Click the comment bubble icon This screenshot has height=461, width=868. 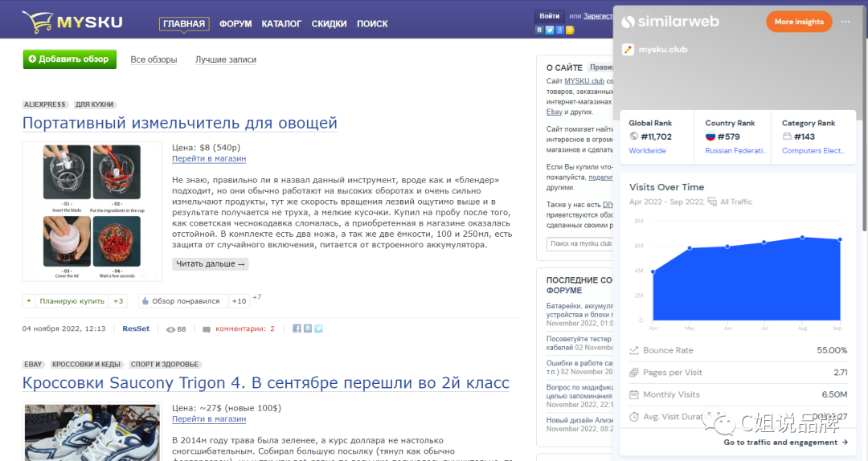pyautogui.click(x=207, y=329)
